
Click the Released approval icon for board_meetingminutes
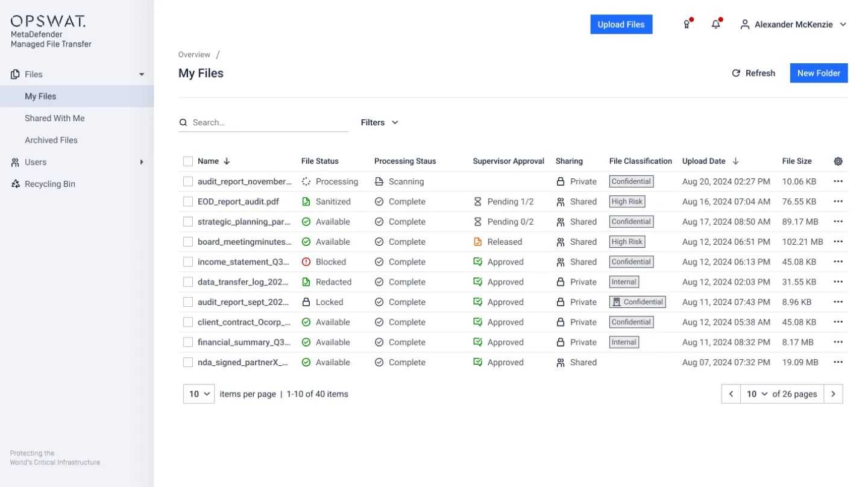click(x=478, y=242)
